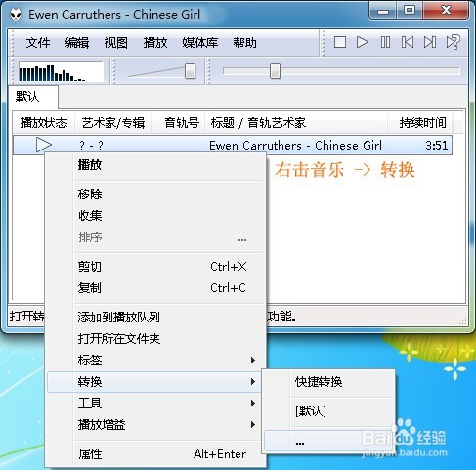Minimize the foobar2000 window
Image resolution: width=476 pixels, height=470 pixels.
point(383,11)
